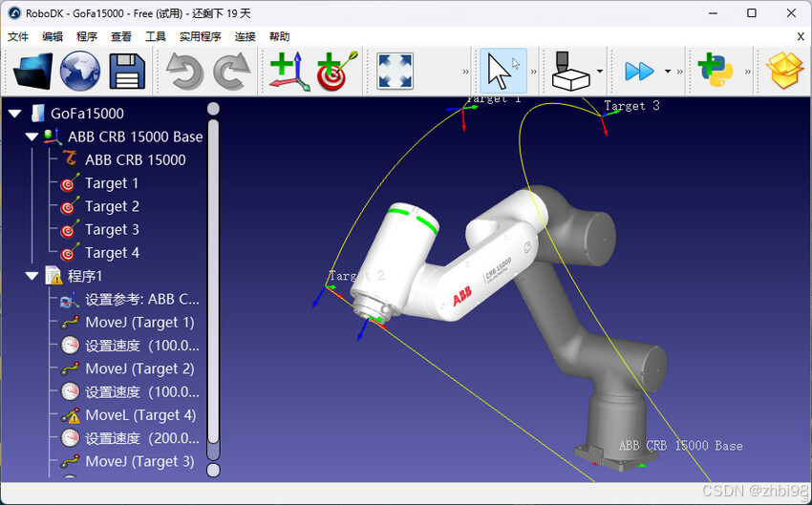This screenshot has height=505, width=812.
Task: Click MoveJ (Target 1) instruction icon
Action: [70, 323]
